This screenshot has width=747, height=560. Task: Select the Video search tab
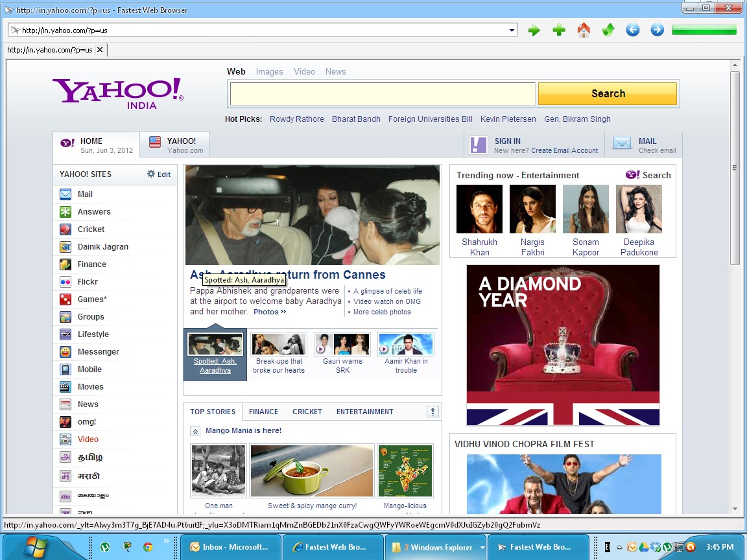tap(304, 71)
